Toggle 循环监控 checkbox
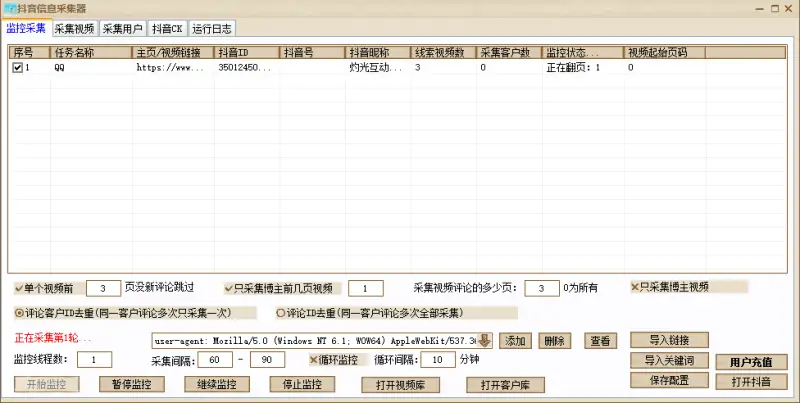 click(x=314, y=360)
